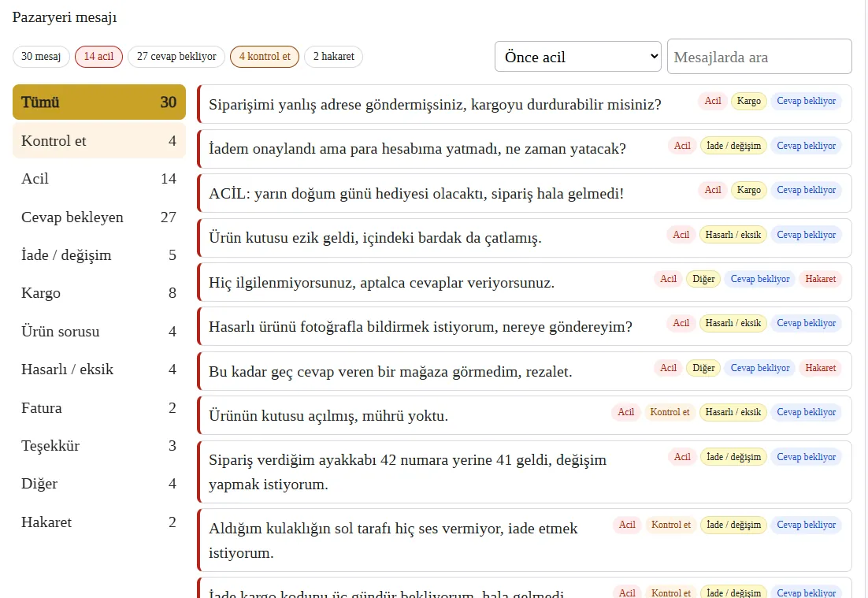Open 'İade / değişim' sidebar category
Viewport: 868px width, 598px height.
tap(99, 255)
